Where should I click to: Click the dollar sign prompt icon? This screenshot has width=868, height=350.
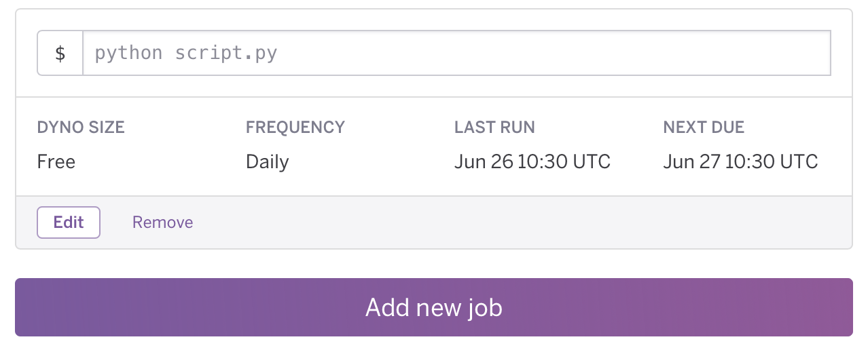coord(60,53)
